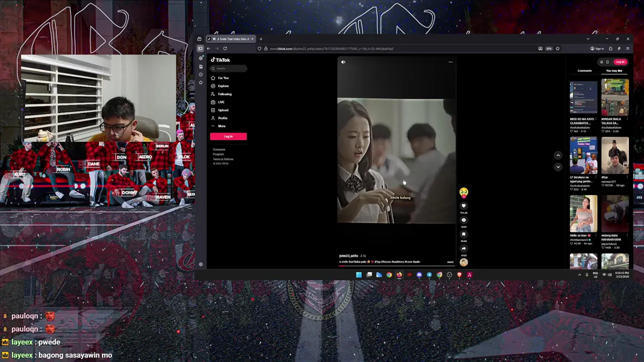Click browser Sign in button

click(x=597, y=49)
